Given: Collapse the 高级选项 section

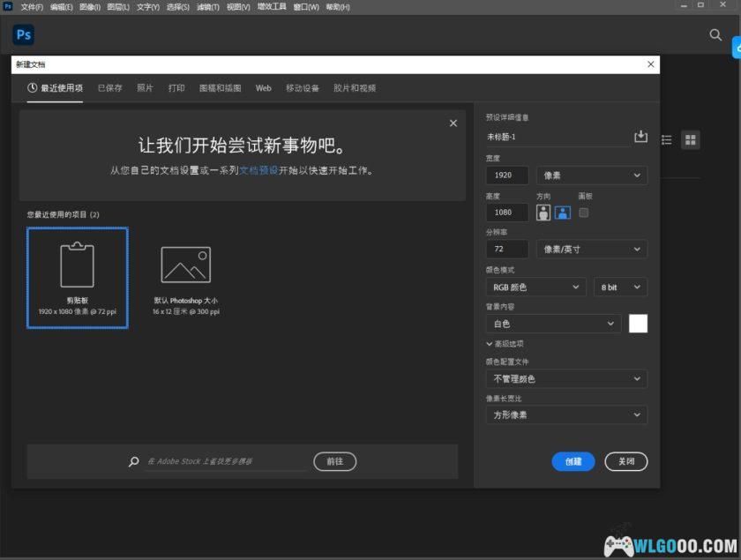Looking at the screenshot, I should point(505,345).
